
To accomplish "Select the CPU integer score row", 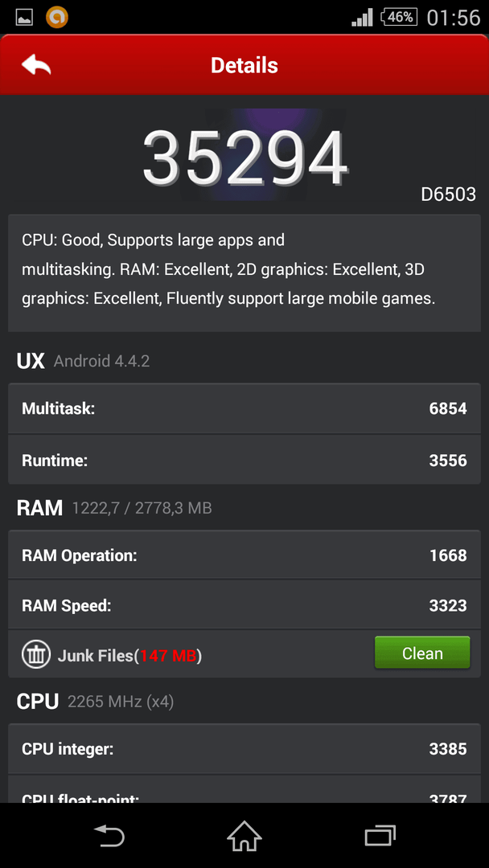I will point(244,749).
